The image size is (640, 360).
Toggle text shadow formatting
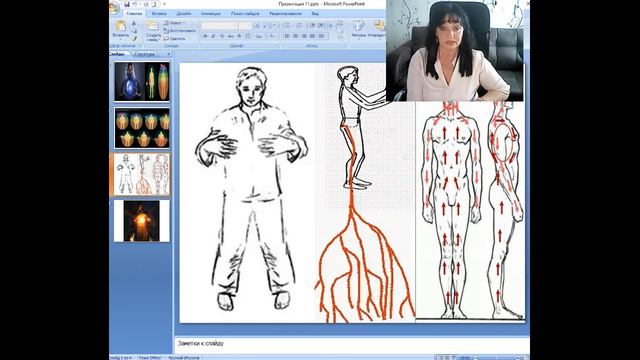click(x=239, y=36)
